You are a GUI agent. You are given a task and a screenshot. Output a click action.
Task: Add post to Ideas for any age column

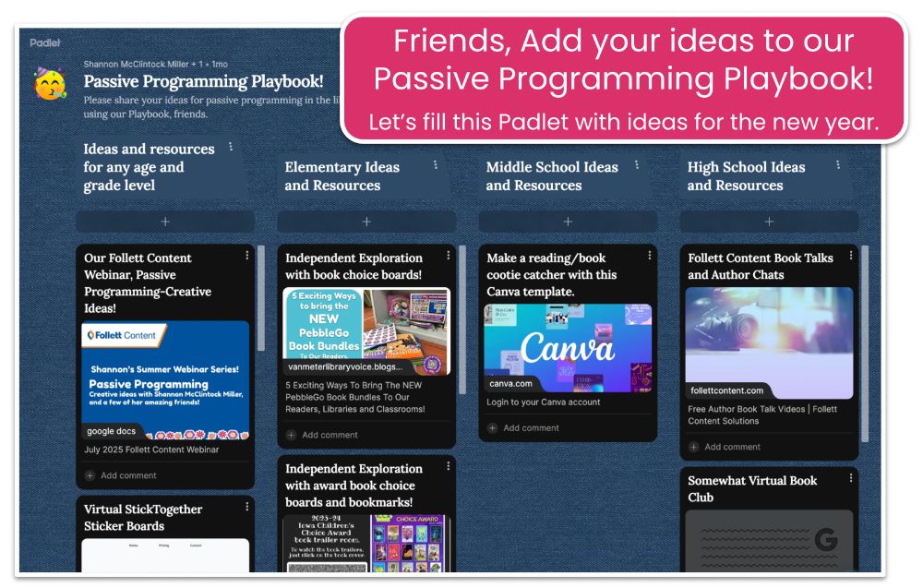pos(165,222)
